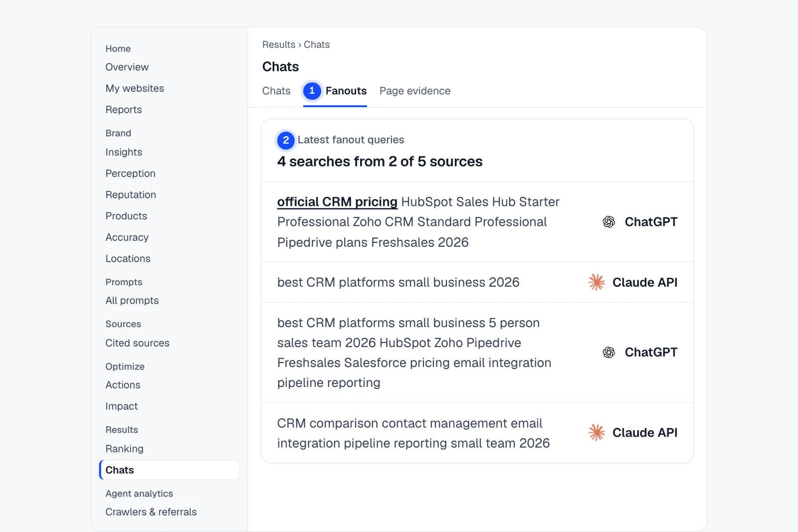798x532 pixels.
Task: Open Actions under Optimize
Action: pyautogui.click(x=123, y=385)
